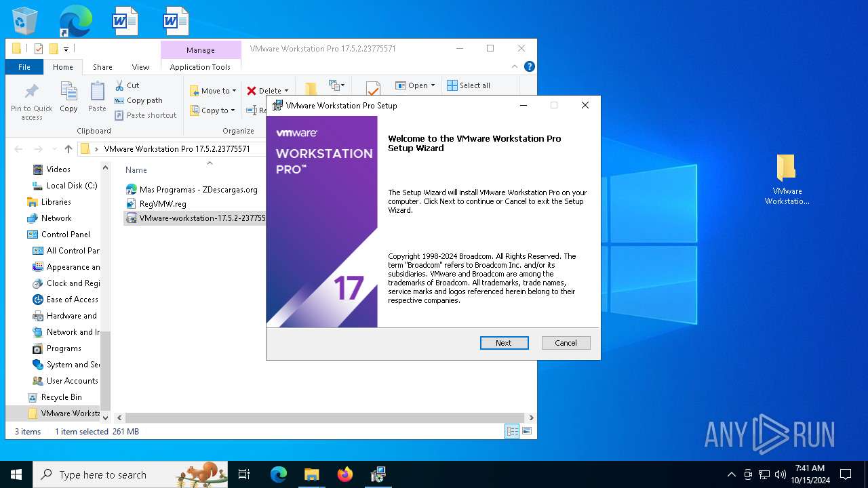868x488 pixels.
Task: Click the Copy icon in the Clipboard group
Action: pos(68,97)
